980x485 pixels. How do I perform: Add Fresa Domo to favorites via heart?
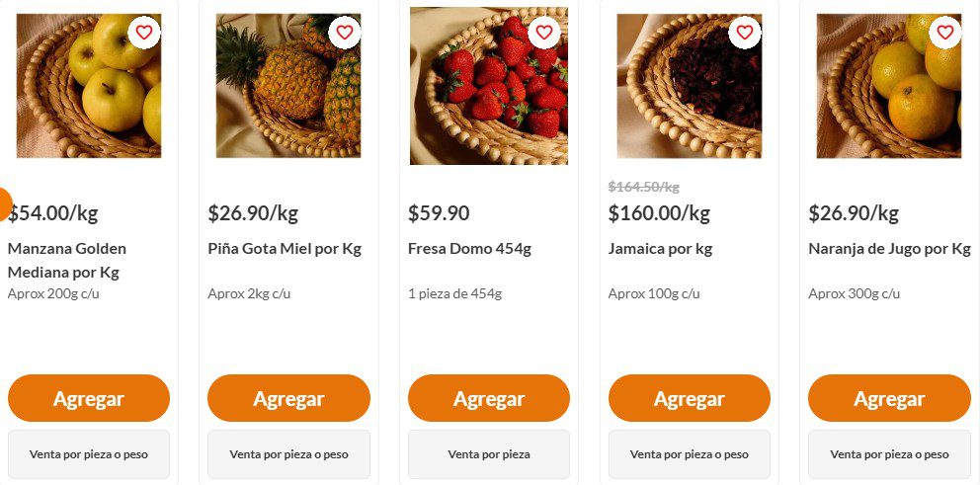pyautogui.click(x=544, y=33)
